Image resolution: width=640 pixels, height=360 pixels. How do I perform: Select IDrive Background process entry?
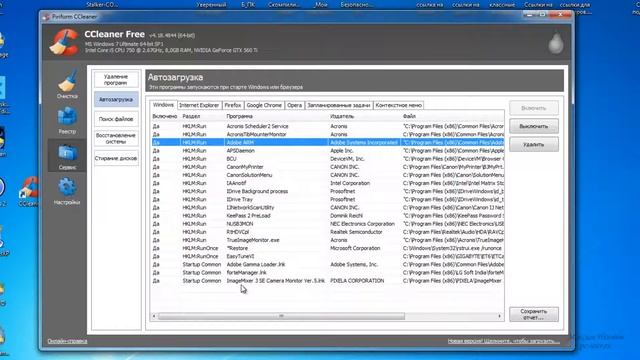point(327,191)
